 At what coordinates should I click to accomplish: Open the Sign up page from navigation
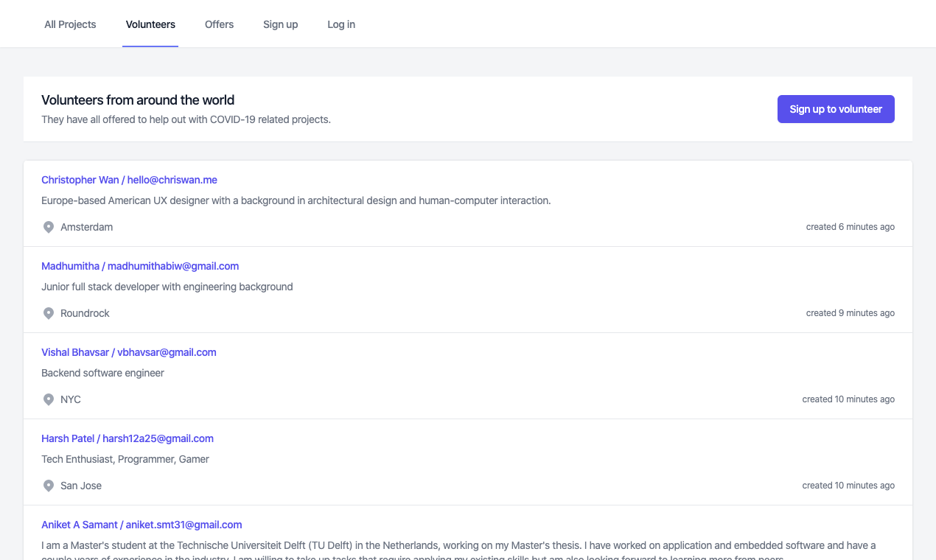280,24
